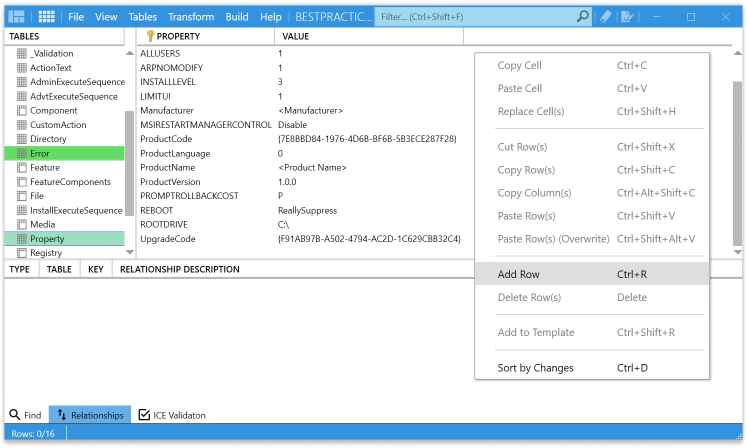The width and height of the screenshot is (747, 448).
Task: Click the property grid scroll-down arrow
Action: click(x=737, y=252)
